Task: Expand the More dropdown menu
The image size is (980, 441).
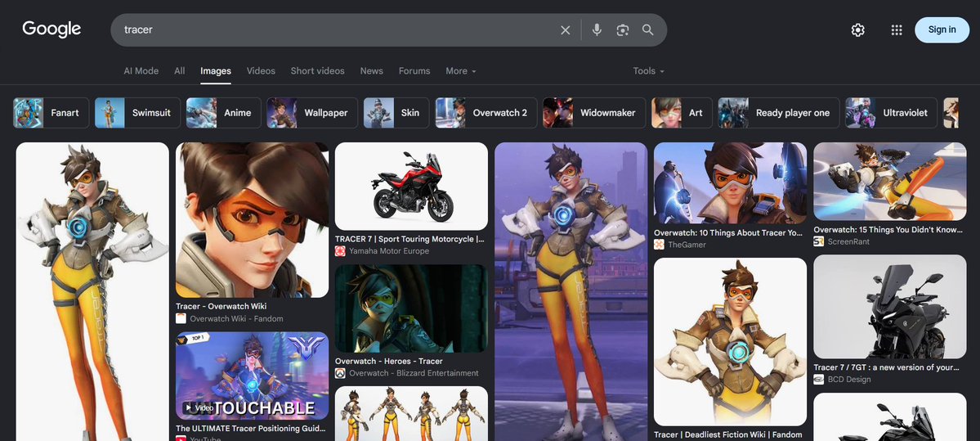Action: [x=461, y=70]
